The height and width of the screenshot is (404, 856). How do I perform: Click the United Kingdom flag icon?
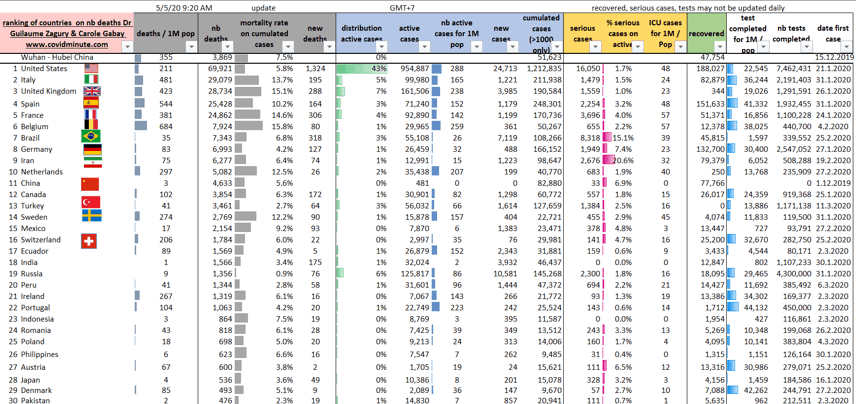[91, 91]
